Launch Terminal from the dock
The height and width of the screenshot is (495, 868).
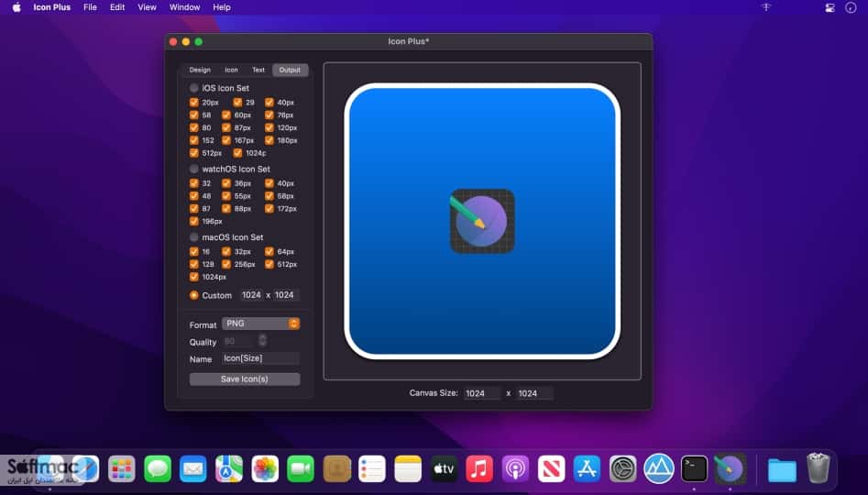694,469
